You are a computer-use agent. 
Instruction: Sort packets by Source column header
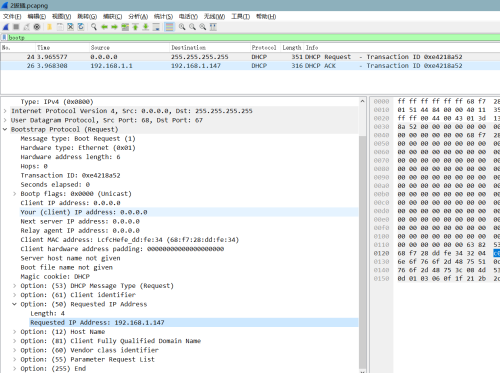129,48
